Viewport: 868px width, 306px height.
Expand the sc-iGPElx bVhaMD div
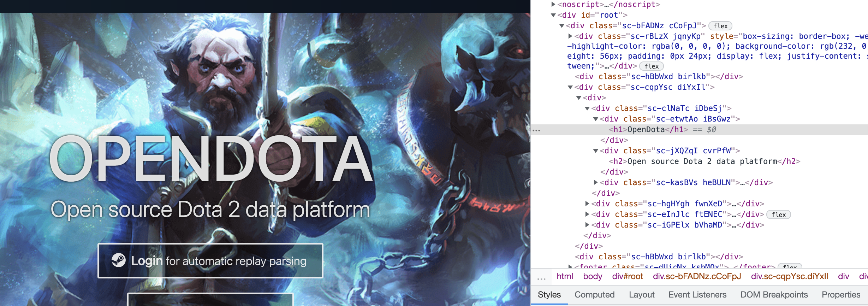[x=587, y=225]
